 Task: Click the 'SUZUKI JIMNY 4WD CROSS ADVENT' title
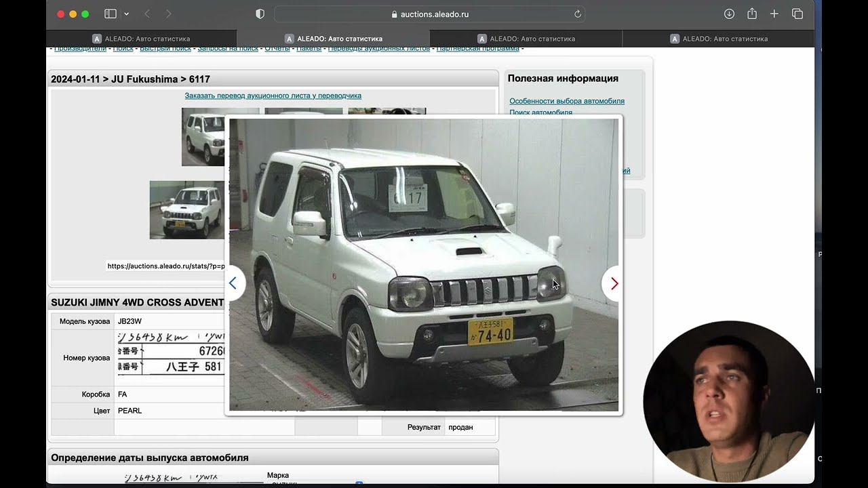138,302
